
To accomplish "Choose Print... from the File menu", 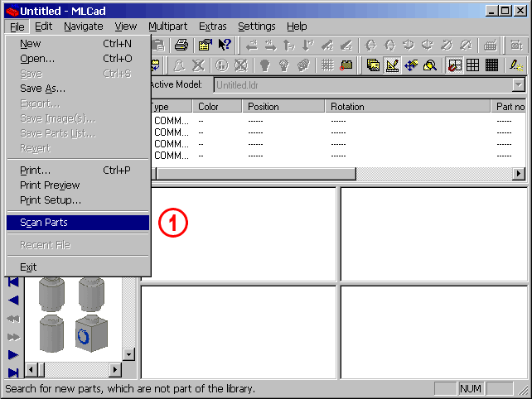I will click(x=78, y=171).
